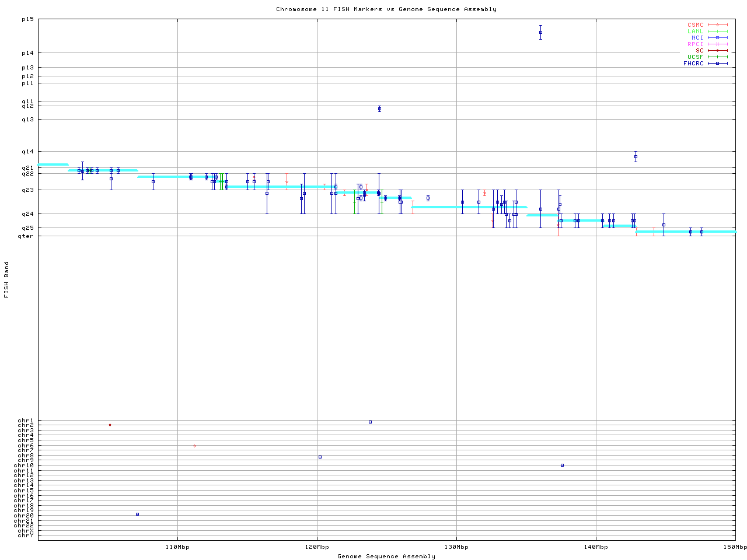Select the black square marker on chr20 row
Image resolution: width=747 pixels, height=560 pixels.
pos(137,514)
